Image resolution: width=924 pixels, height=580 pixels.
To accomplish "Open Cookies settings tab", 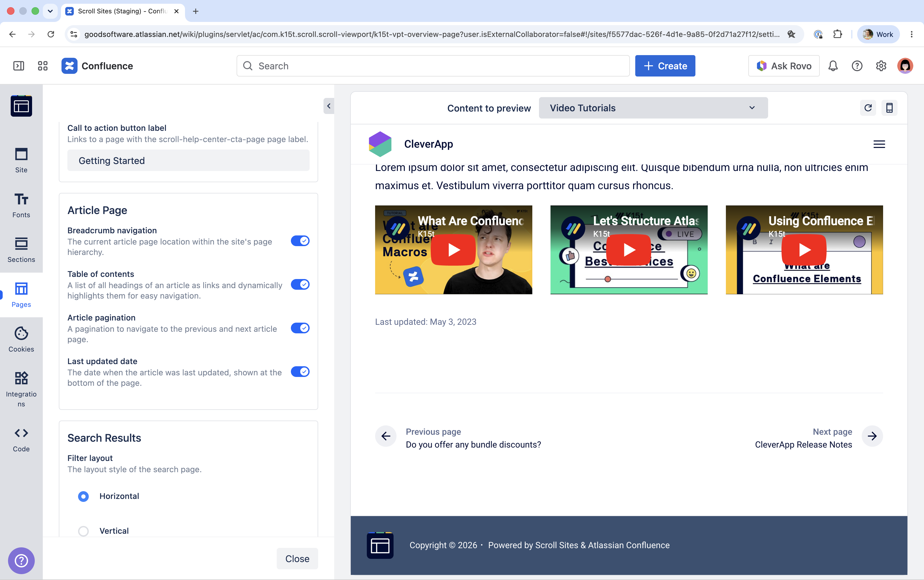I will (x=21, y=340).
